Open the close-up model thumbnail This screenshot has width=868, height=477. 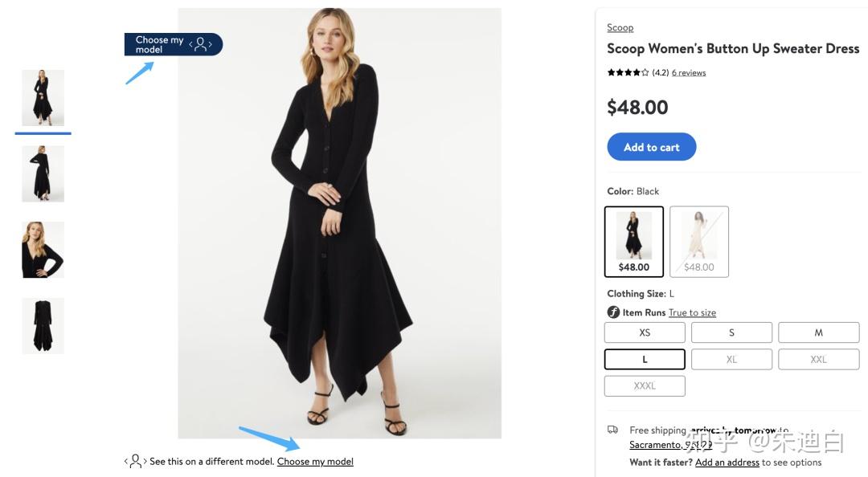(x=43, y=250)
